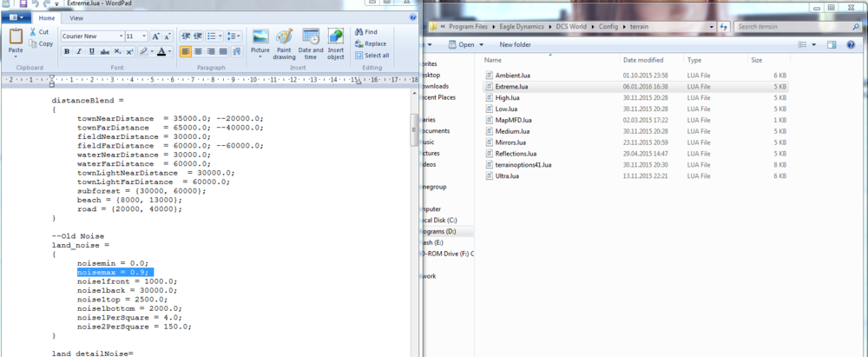Change view using Explorer view icon
Viewport: 868px width, 357px height.
[802, 44]
